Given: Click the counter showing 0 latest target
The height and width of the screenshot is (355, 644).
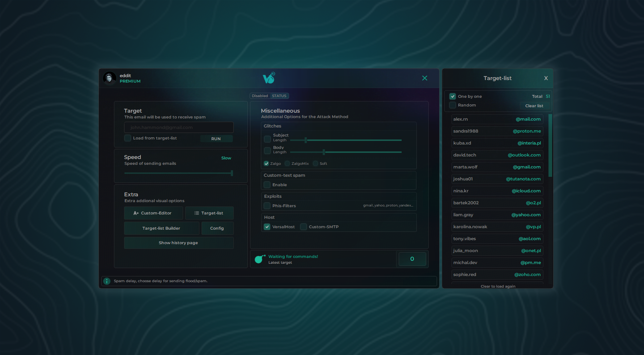Looking at the screenshot, I should [412, 259].
